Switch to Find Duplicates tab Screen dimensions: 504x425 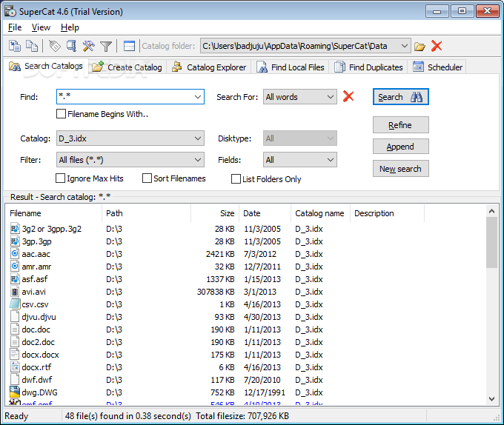(368, 67)
